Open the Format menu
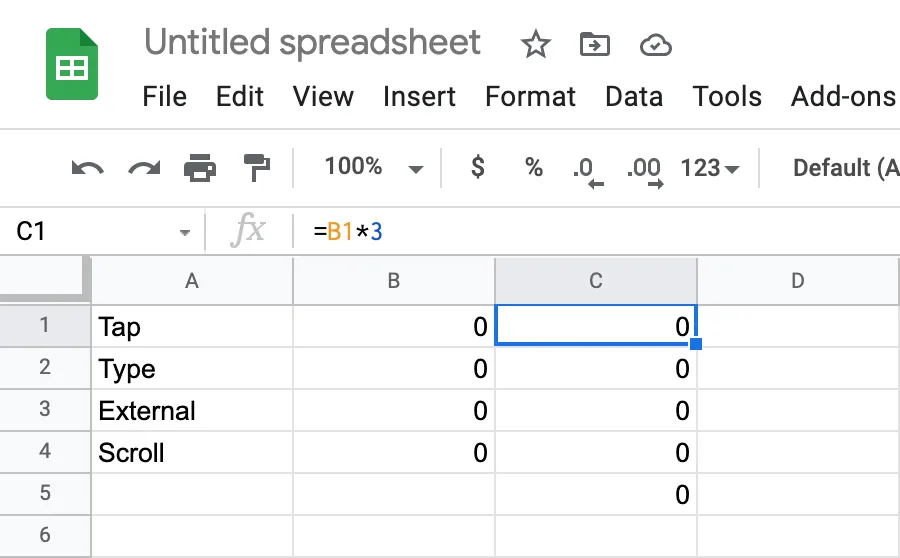Image resolution: width=900 pixels, height=558 pixels. click(530, 97)
